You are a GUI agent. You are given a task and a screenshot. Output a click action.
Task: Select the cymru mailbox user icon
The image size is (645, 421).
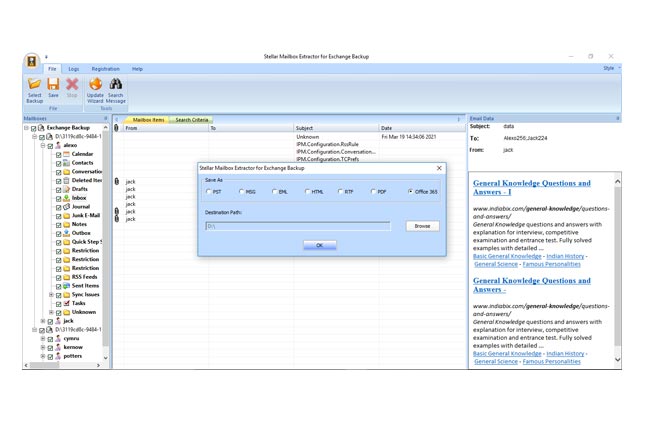(x=58, y=338)
